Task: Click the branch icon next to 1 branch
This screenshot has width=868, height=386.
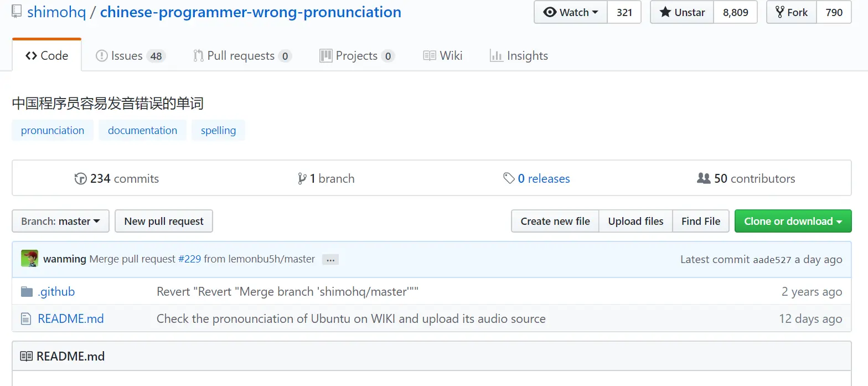Action: tap(302, 178)
